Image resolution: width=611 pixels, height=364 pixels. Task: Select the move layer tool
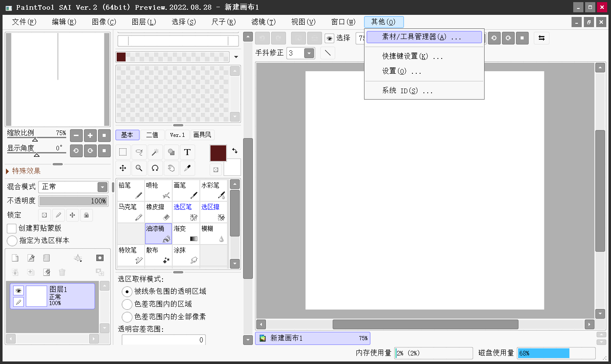point(123,168)
